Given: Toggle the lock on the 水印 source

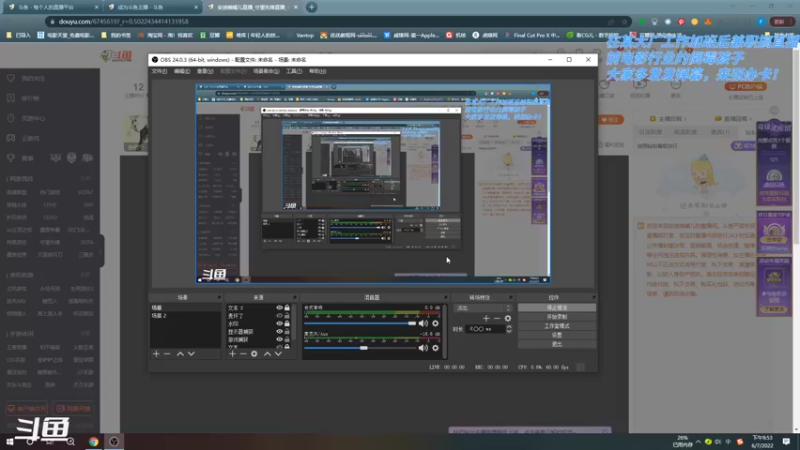Looking at the screenshot, I should coord(287,323).
